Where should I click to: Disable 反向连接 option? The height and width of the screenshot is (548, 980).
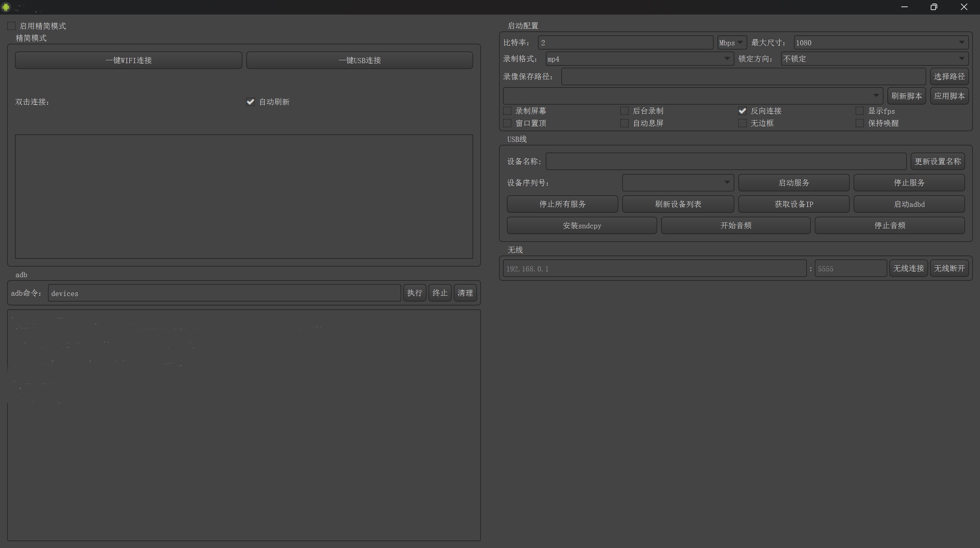[742, 111]
